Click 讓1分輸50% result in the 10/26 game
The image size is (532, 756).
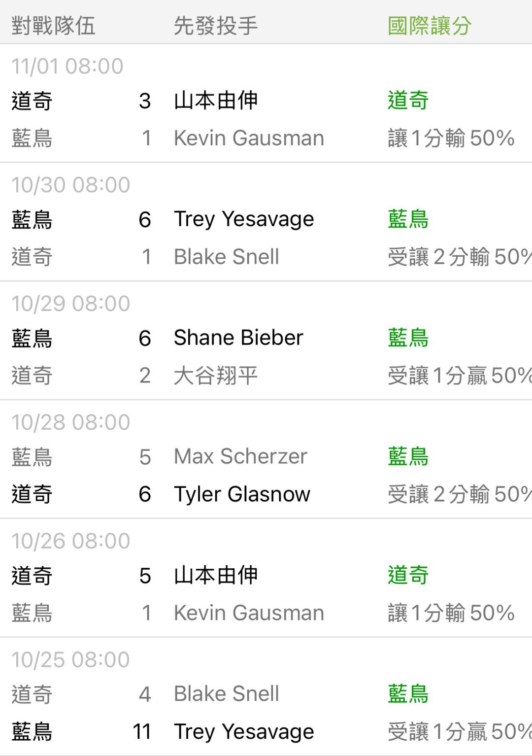pyautogui.click(x=451, y=613)
